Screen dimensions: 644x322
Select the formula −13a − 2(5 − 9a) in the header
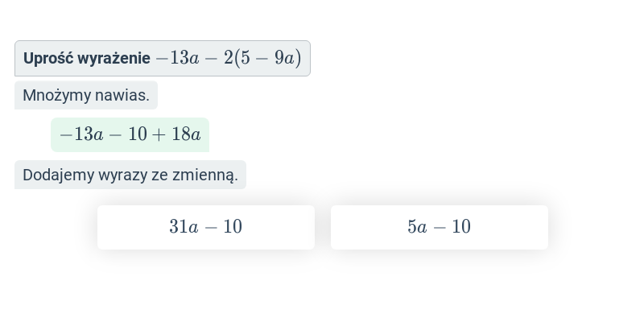click(229, 58)
